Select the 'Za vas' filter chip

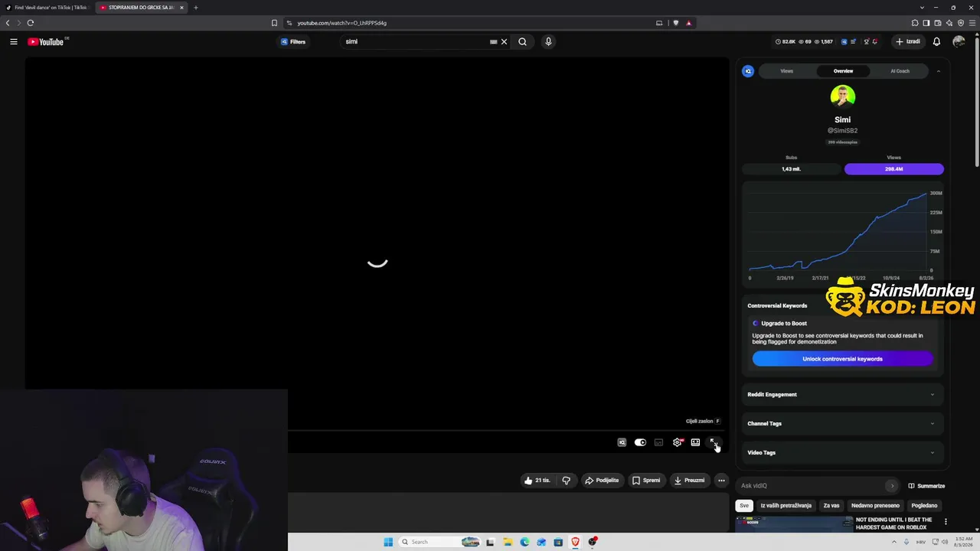coord(831,506)
